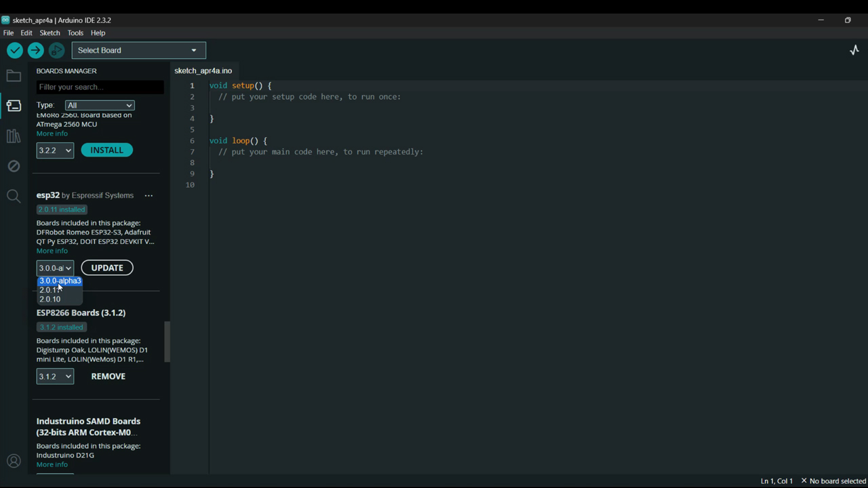Click the 'ESP8266 Boards (3.1.2)' heading

point(81,312)
